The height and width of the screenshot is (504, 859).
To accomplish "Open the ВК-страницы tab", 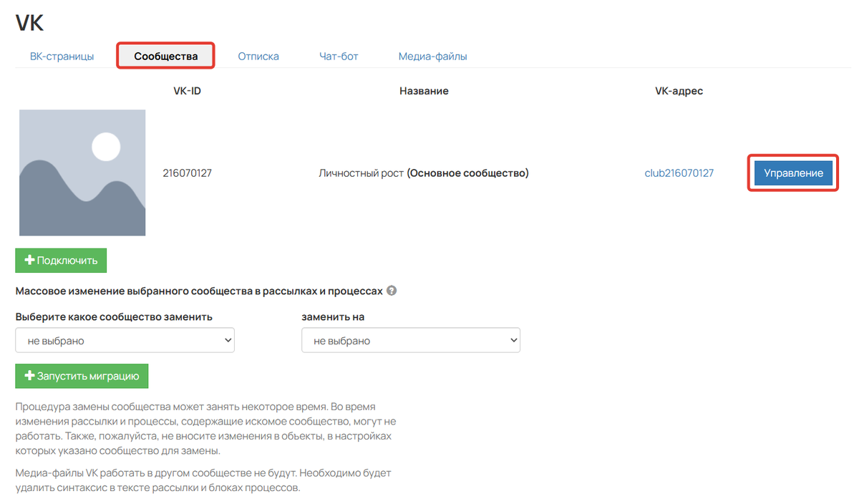I will (x=62, y=56).
